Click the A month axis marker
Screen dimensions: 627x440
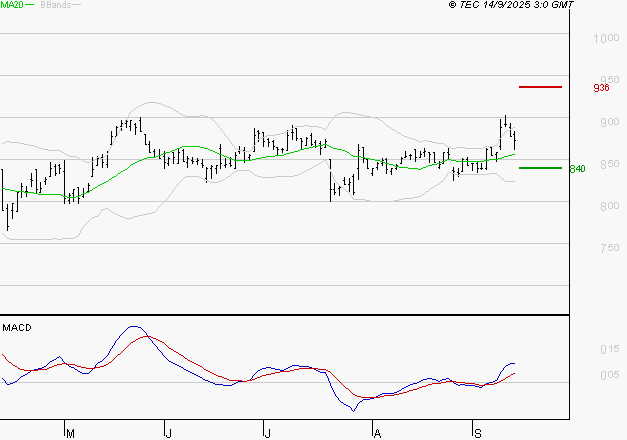click(x=377, y=433)
